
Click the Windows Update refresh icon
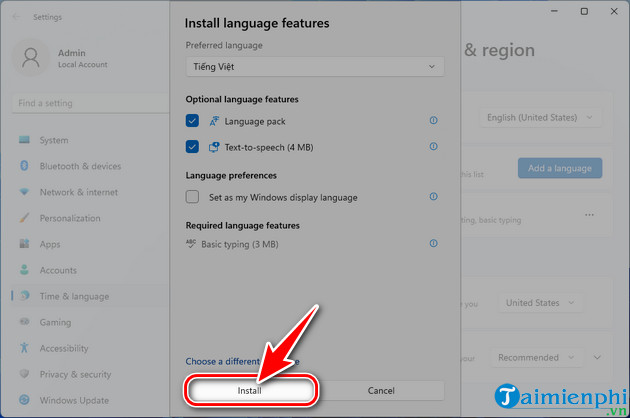click(24, 400)
